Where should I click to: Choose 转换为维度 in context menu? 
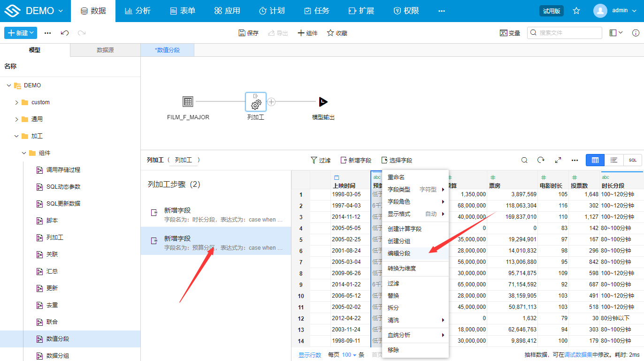(x=415, y=269)
